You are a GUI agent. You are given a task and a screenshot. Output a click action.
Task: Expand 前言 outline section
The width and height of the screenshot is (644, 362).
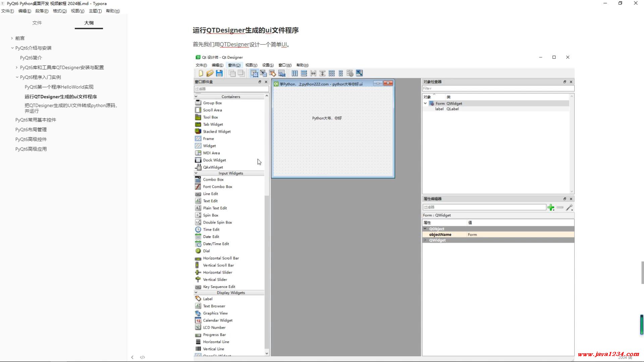coord(12,38)
